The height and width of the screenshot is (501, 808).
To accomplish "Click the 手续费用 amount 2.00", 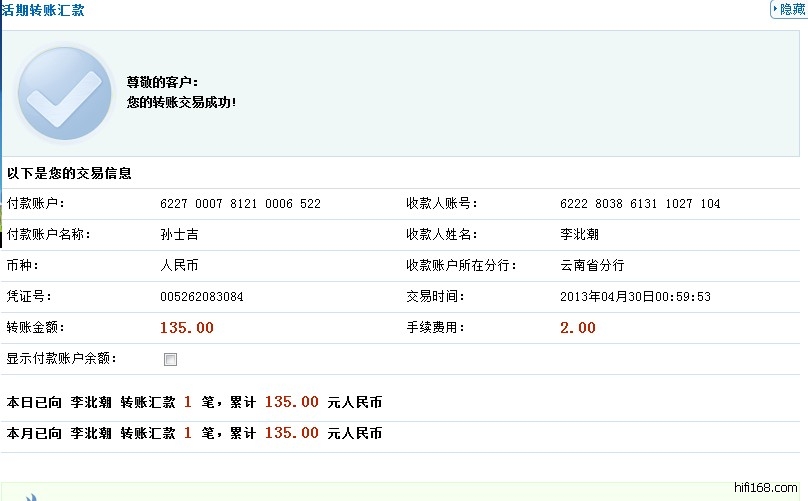I will pyautogui.click(x=578, y=328).
